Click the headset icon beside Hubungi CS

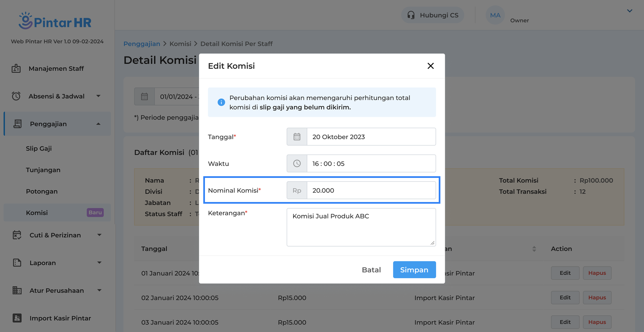[x=411, y=15]
